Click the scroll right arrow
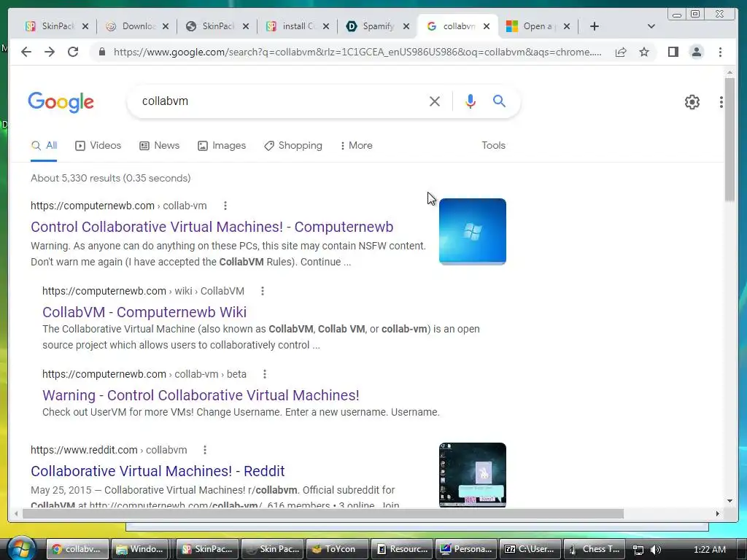This screenshot has height=560, width=747. tap(718, 514)
